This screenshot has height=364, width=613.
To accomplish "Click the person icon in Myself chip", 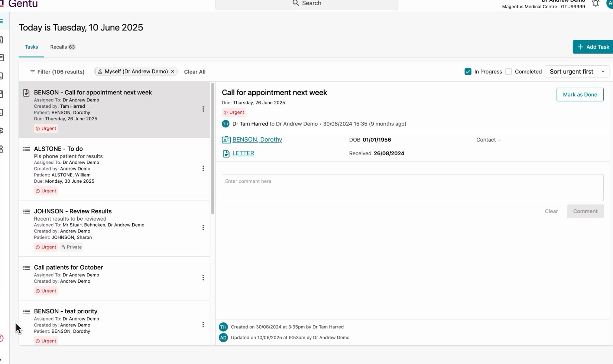I will pos(100,71).
